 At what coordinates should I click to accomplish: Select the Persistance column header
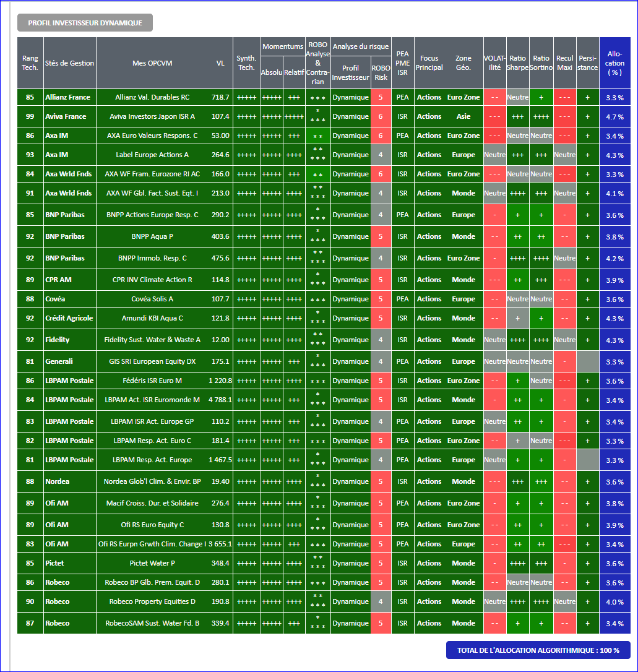coord(587,63)
